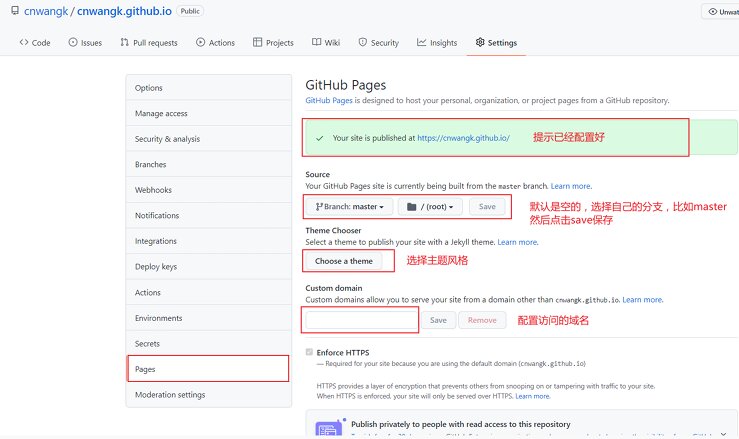Toggle the Enforce HTTPS checkbox

309,352
